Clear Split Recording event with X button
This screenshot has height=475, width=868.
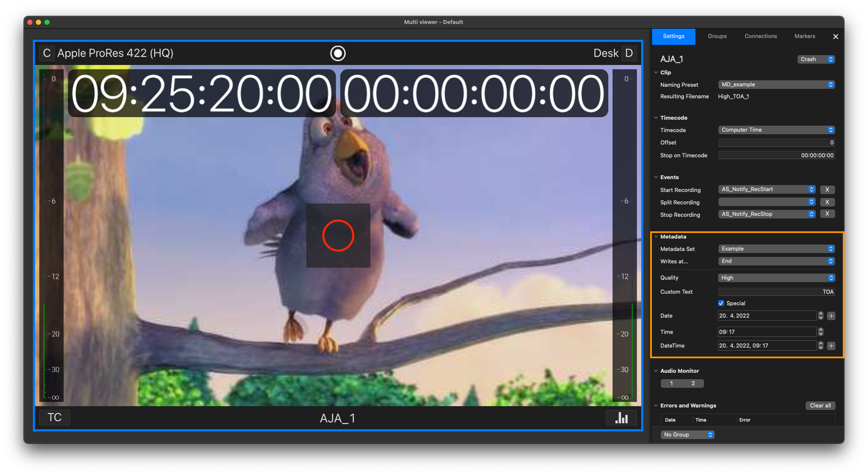827,202
